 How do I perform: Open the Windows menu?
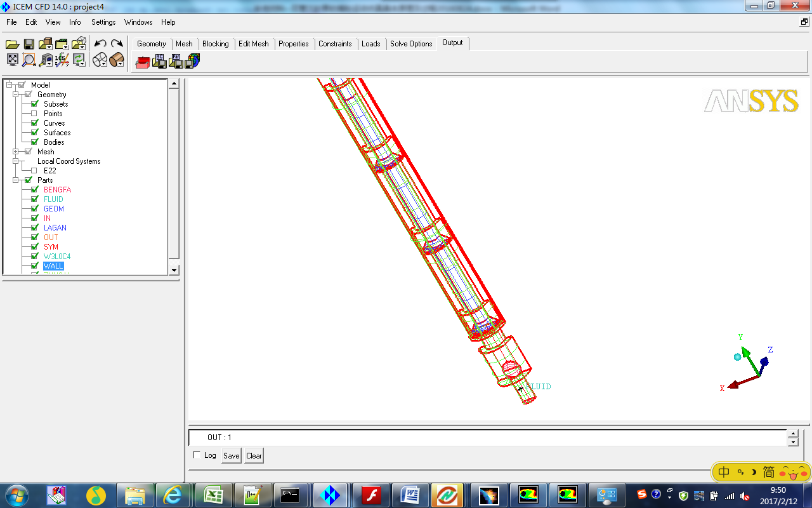click(138, 22)
